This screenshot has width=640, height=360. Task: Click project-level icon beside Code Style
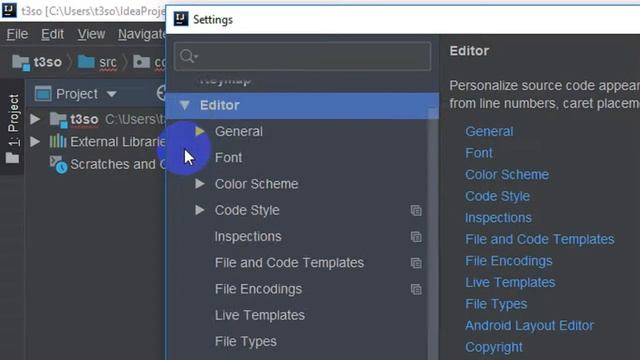click(416, 211)
